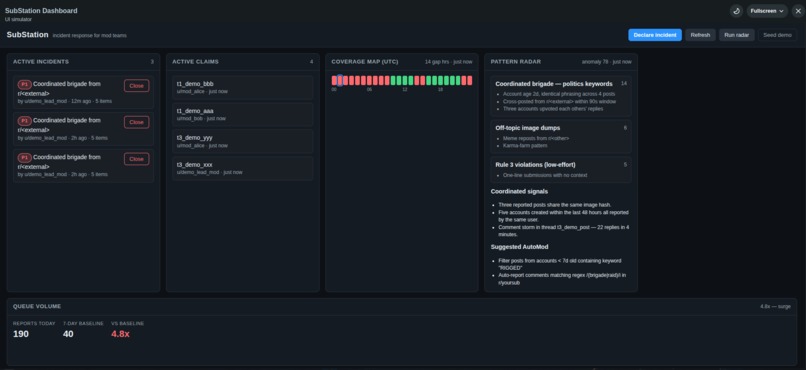The height and width of the screenshot is (370, 806).
Task: Open the Fullscreen dropdown
Action: pyautogui.click(x=767, y=11)
